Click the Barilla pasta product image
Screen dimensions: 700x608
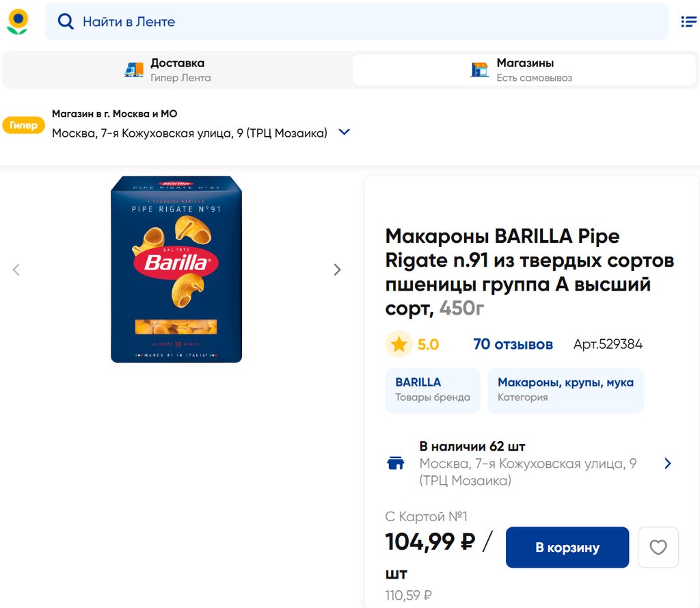(176, 269)
